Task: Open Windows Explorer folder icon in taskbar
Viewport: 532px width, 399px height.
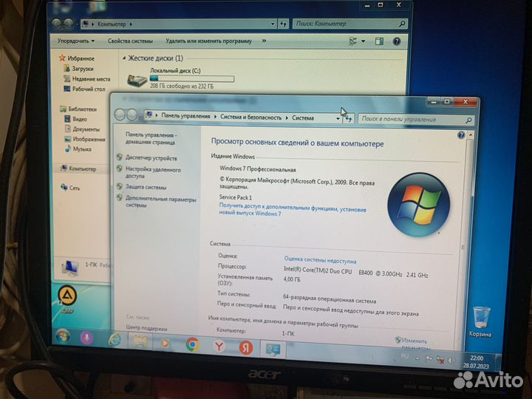Action: [140, 341]
